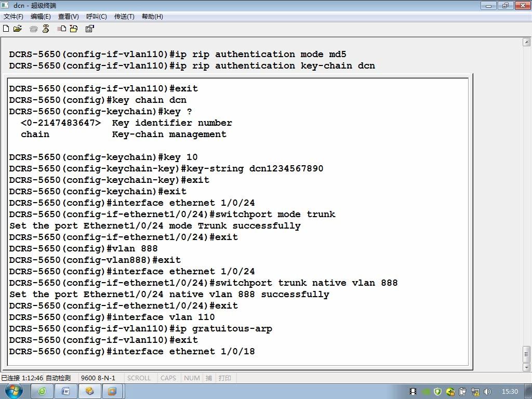Click the 打印 print status indicator
This screenshot has height=399, width=532.
(x=224, y=378)
